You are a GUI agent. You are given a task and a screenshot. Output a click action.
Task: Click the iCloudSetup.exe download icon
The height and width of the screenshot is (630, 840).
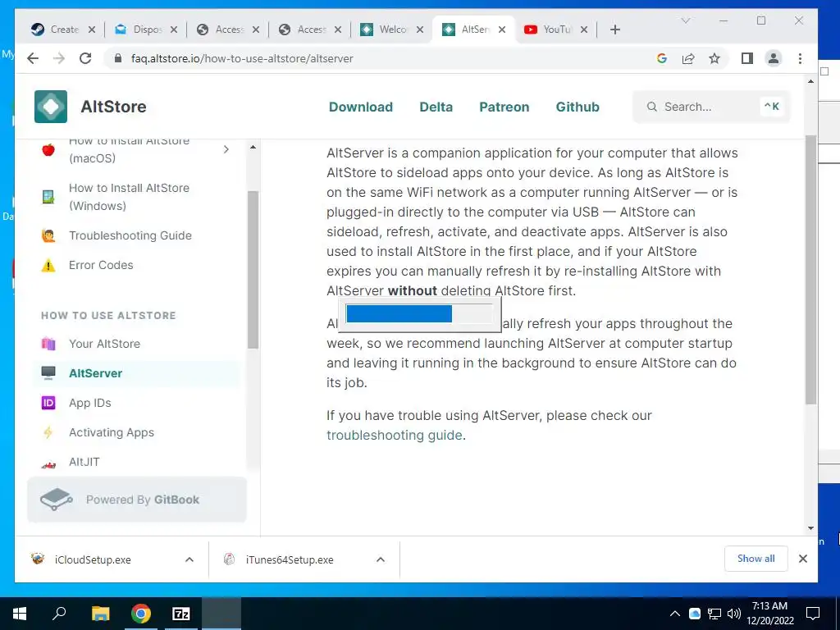click(x=38, y=559)
